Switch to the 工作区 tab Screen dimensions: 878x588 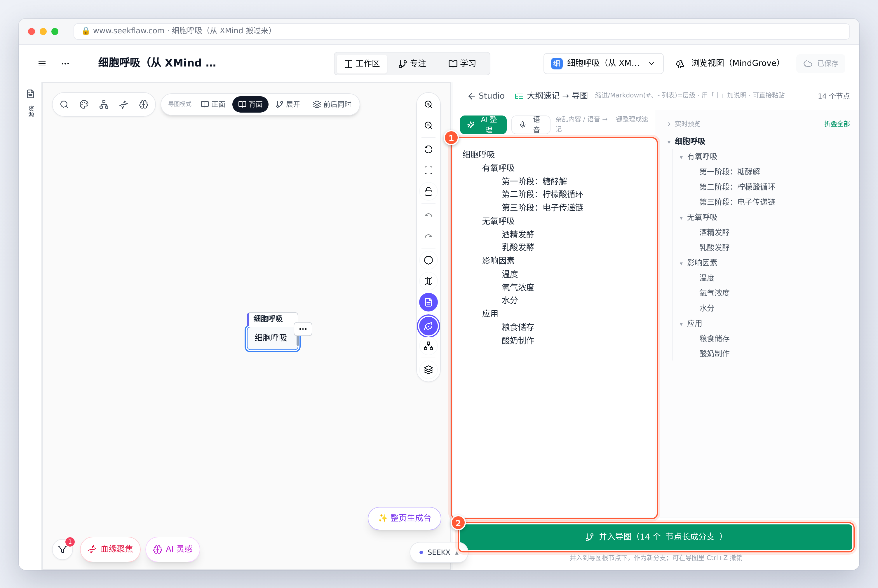point(362,64)
